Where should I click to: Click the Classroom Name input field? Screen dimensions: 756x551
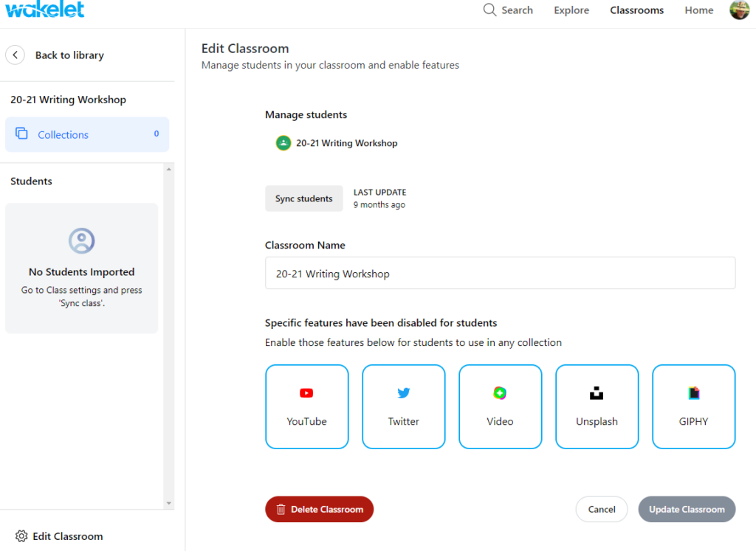[500, 273]
